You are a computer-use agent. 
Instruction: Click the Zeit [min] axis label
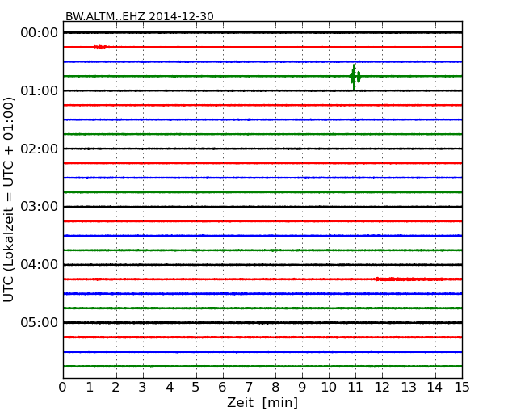point(262,402)
